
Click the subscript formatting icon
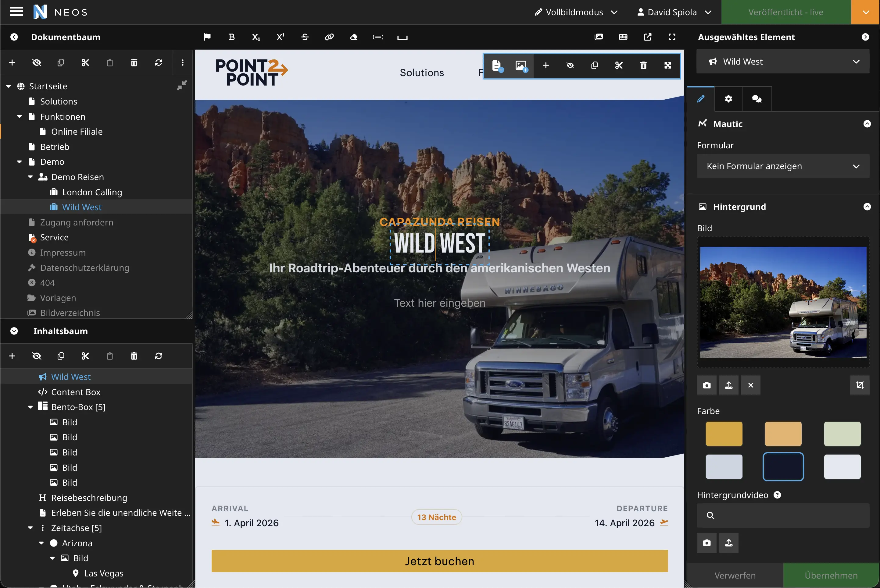[256, 37]
